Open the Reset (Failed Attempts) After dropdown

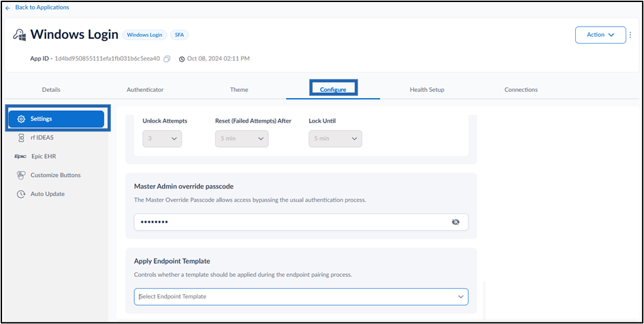(x=242, y=139)
